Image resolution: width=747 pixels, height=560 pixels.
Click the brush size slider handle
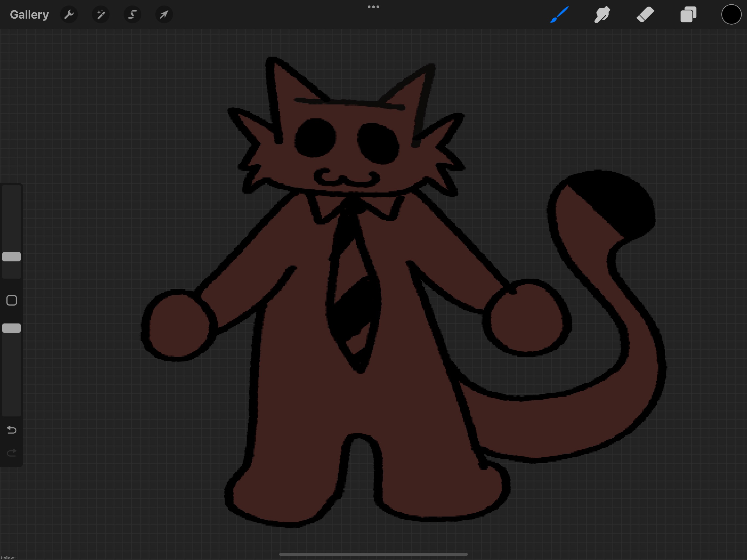point(11,257)
